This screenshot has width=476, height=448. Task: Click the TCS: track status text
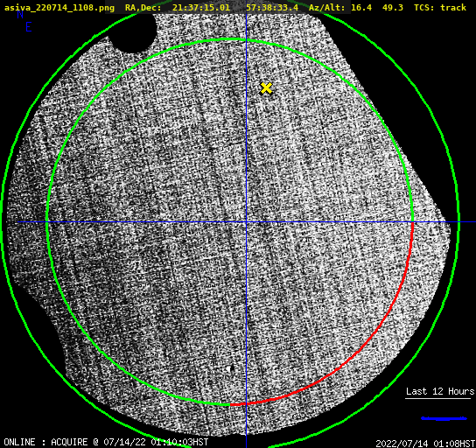tap(440, 8)
